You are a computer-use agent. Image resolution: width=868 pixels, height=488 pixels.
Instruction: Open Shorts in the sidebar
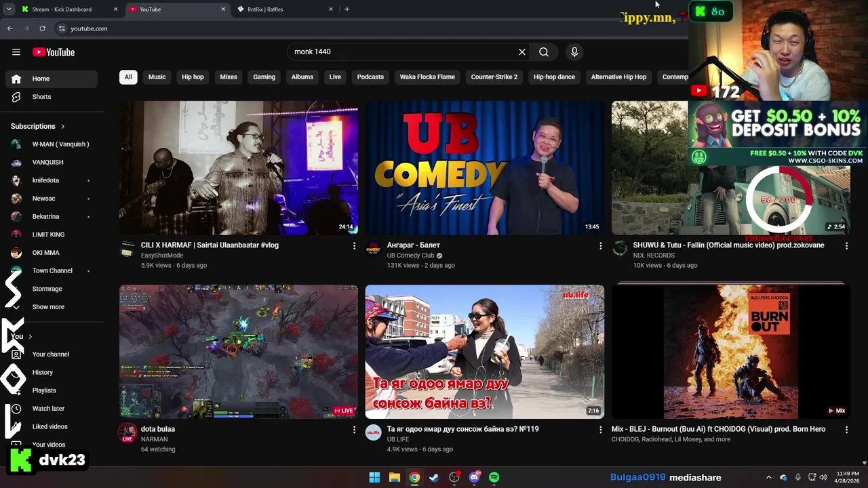tap(52, 97)
